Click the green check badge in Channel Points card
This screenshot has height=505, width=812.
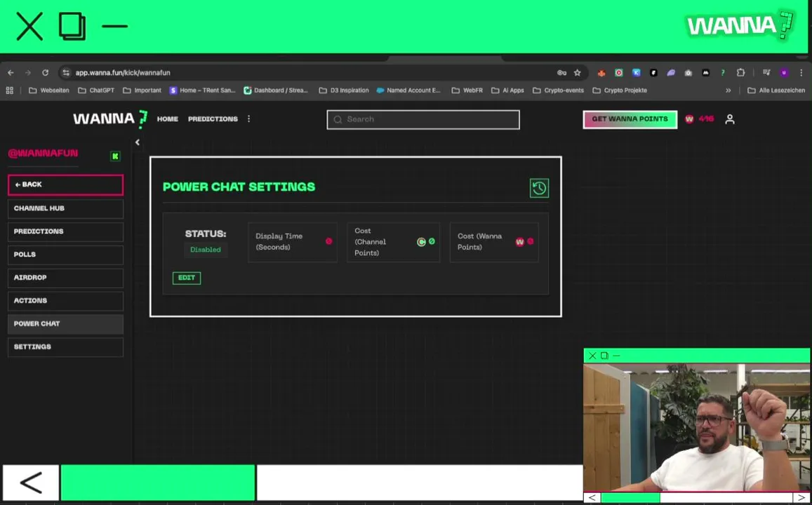pos(432,241)
